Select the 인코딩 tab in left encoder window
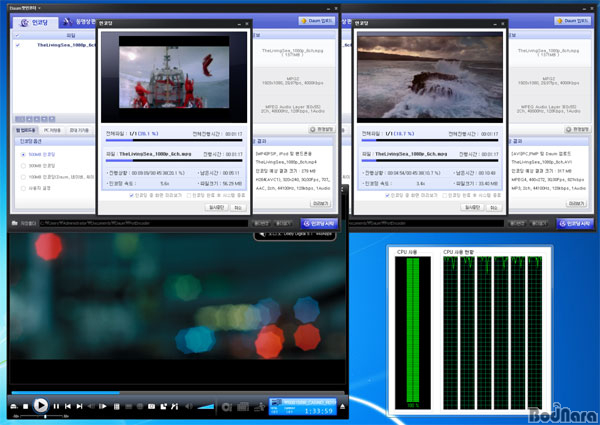This screenshot has height=425, width=600. coord(35,23)
